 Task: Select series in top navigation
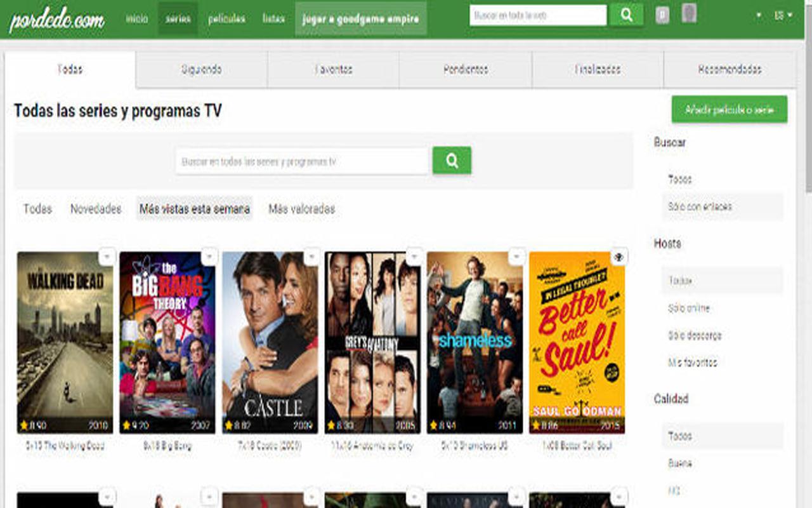[178, 18]
